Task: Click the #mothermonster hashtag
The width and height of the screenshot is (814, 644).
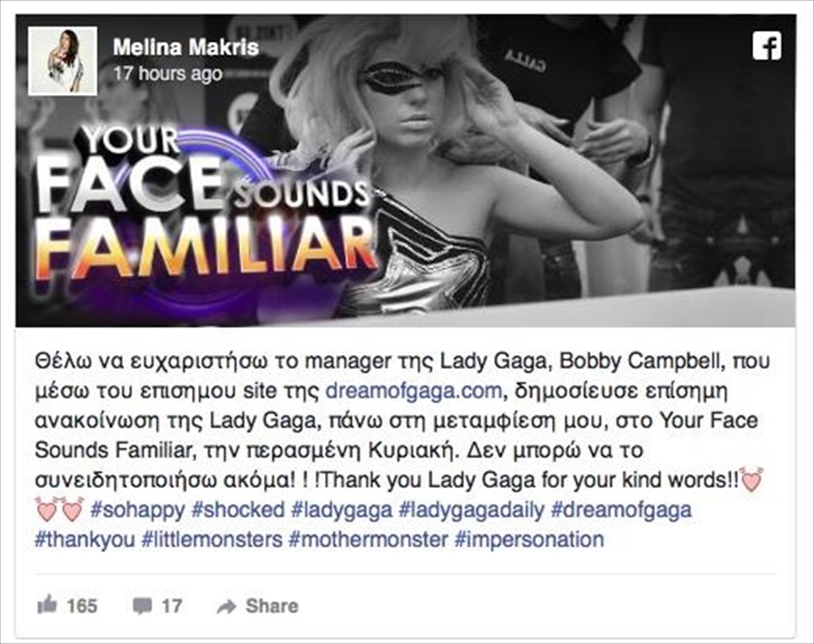Action: [368, 540]
